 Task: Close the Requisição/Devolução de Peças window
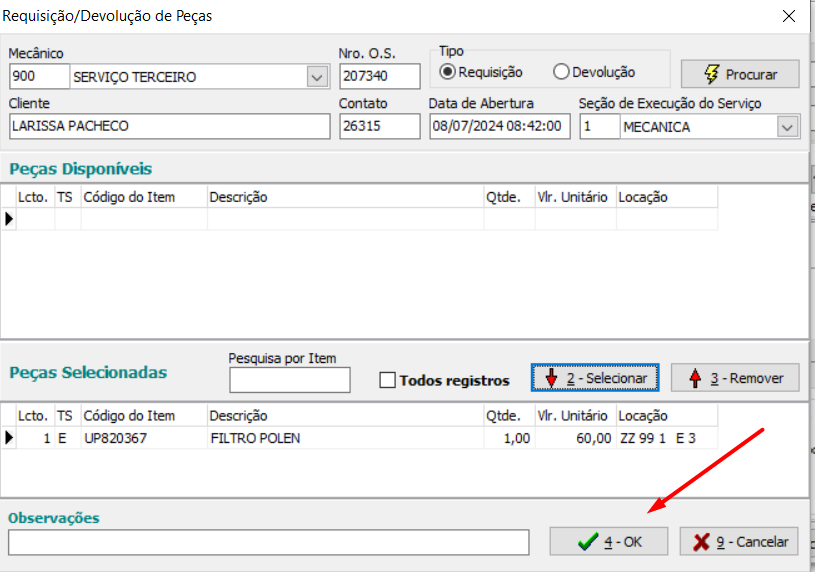pyautogui.click(x=788, y=16)
